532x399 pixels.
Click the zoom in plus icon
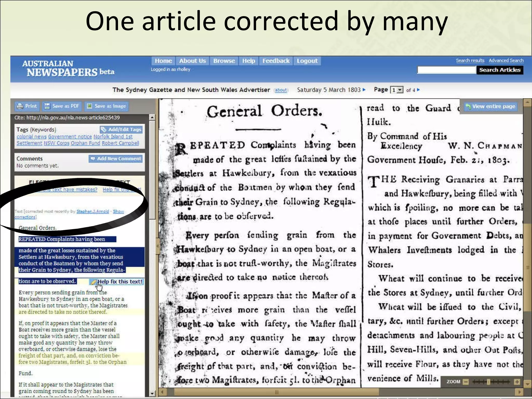pyautogui.click(x=517, y=382)
